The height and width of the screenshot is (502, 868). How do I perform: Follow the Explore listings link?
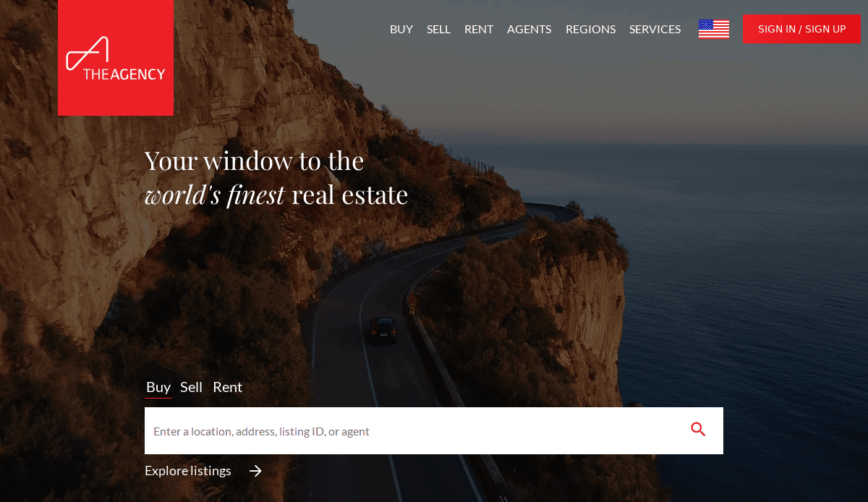188,471
